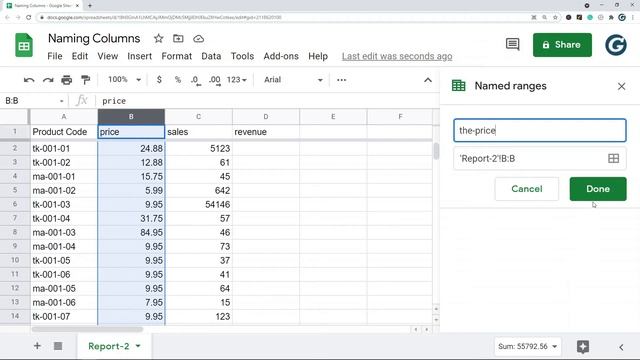Check the cloud save status icon
This screenshot has height=360, width=640.
click(x=198, y=39)
